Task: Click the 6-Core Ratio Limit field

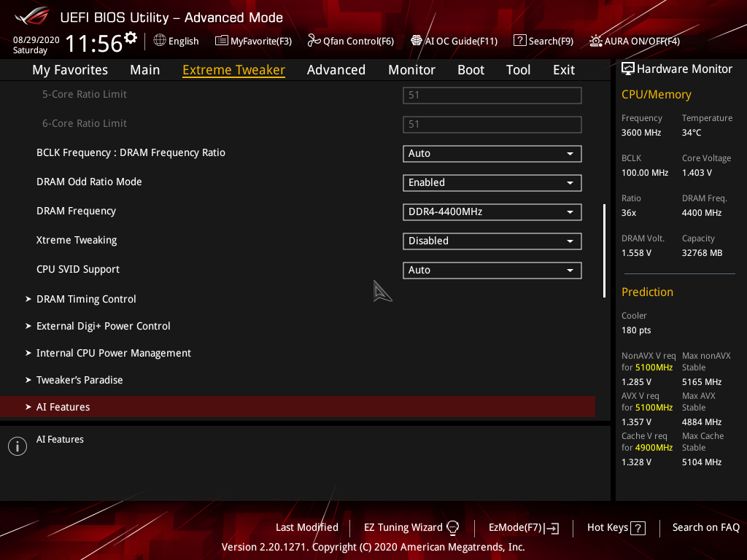Action: (x=492, y=124)
